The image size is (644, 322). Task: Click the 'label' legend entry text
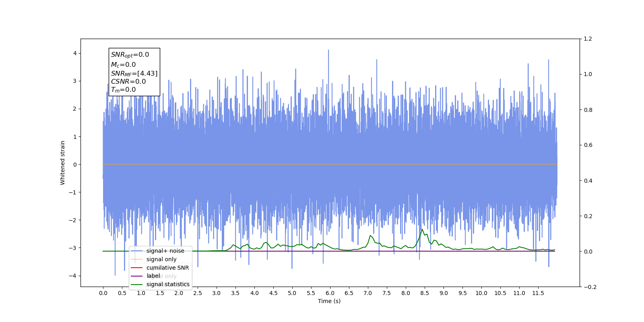(x=153, y=276)
